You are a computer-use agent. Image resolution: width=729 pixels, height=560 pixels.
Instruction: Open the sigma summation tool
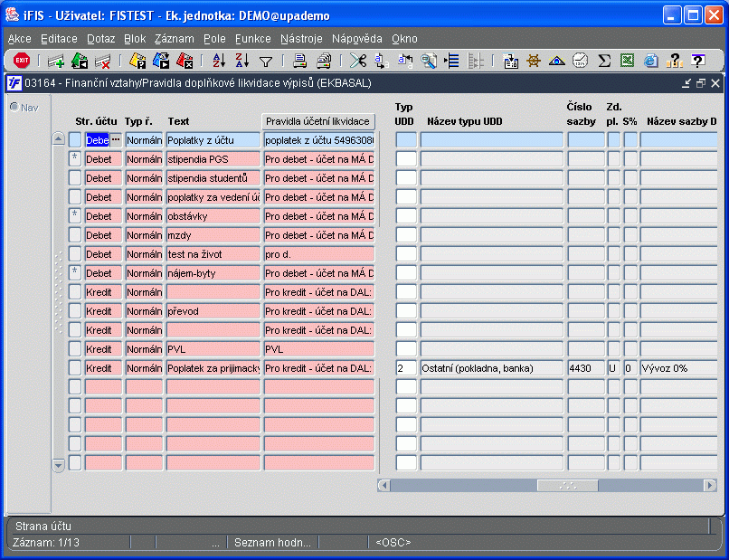tap(604, 61)
